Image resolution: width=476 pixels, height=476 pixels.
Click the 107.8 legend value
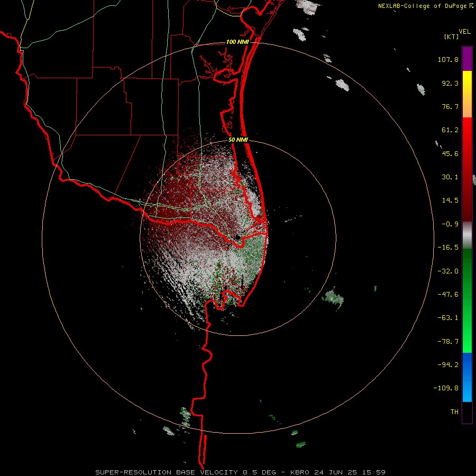click(x=448, y=59)
